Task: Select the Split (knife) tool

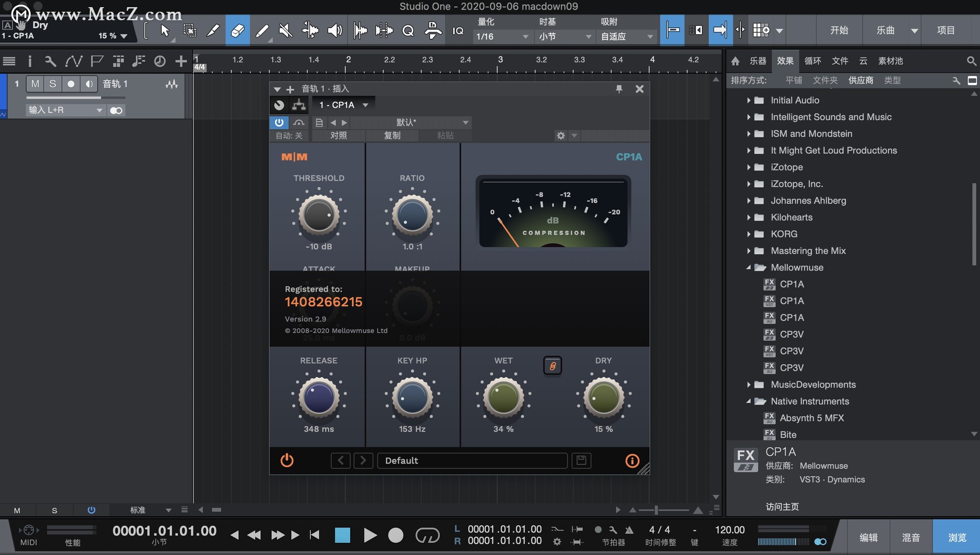Action: pyautogui.click(x=213, y=31)
